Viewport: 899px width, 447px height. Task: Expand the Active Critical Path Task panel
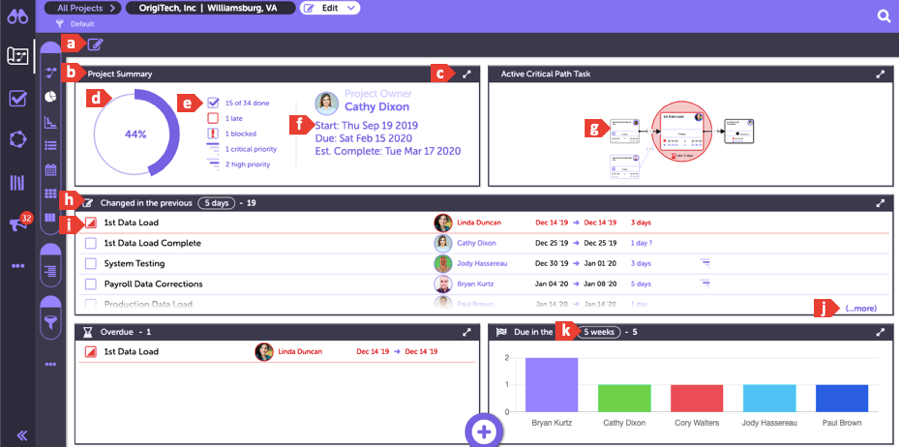pyautogui.click(x=880, y=74)
